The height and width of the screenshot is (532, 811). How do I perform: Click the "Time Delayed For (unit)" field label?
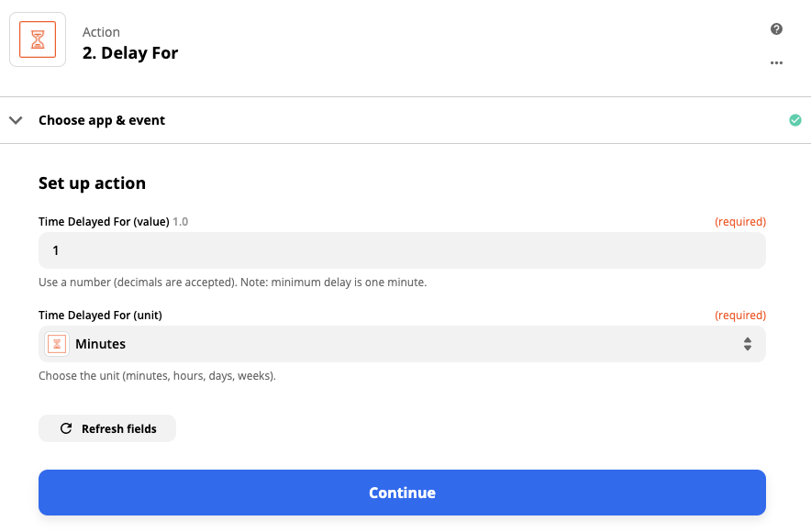click(100, 316)
